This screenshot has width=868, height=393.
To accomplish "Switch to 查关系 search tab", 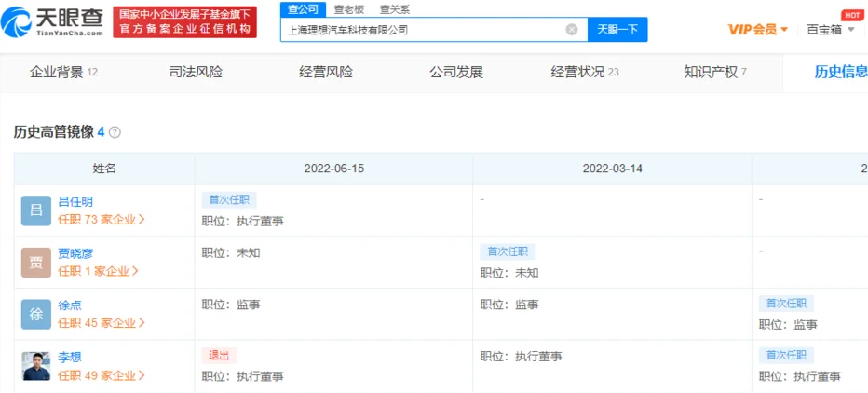I will [394, 9].
